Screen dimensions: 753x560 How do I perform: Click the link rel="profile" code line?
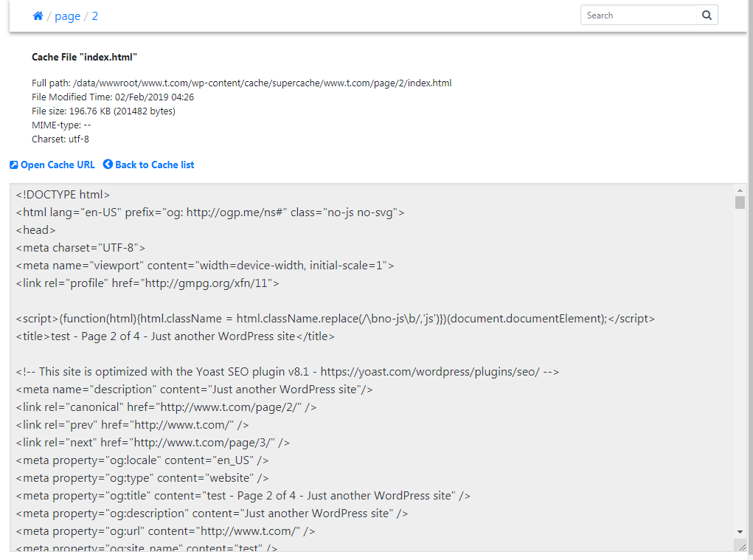click(x=148, y=283)
